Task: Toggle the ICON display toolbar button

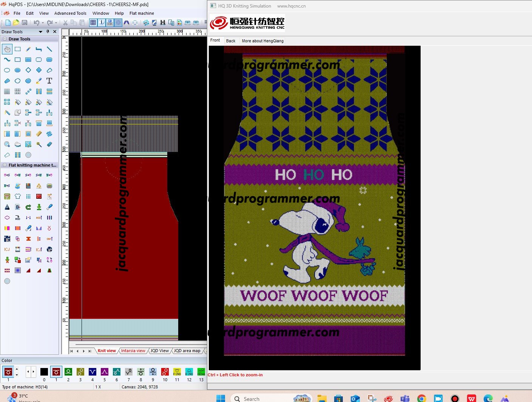Action: [110, 23]
